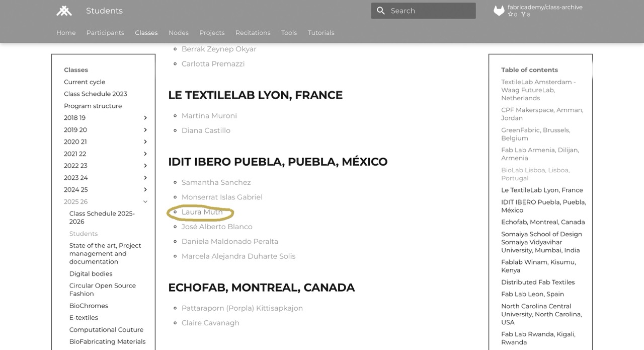This screenshot has height=350, width=644.
Task: Jump to Fab Lab Leon, Spain
Action: 532,294
